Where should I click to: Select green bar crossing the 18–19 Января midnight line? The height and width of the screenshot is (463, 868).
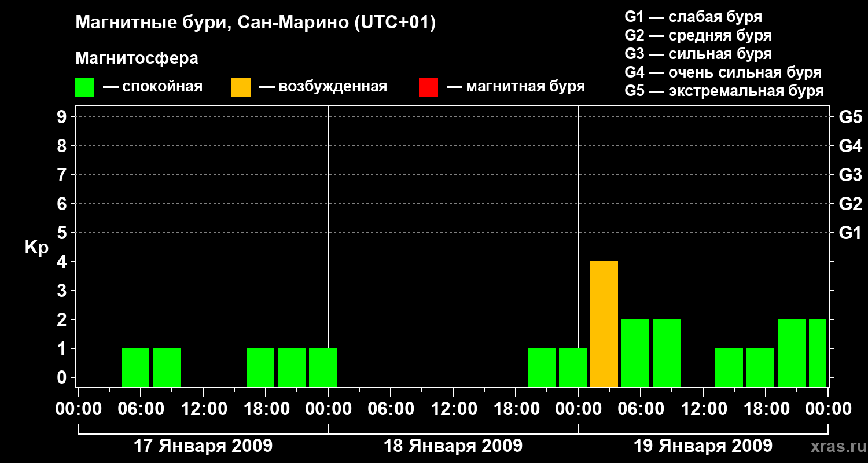point(573,367)
